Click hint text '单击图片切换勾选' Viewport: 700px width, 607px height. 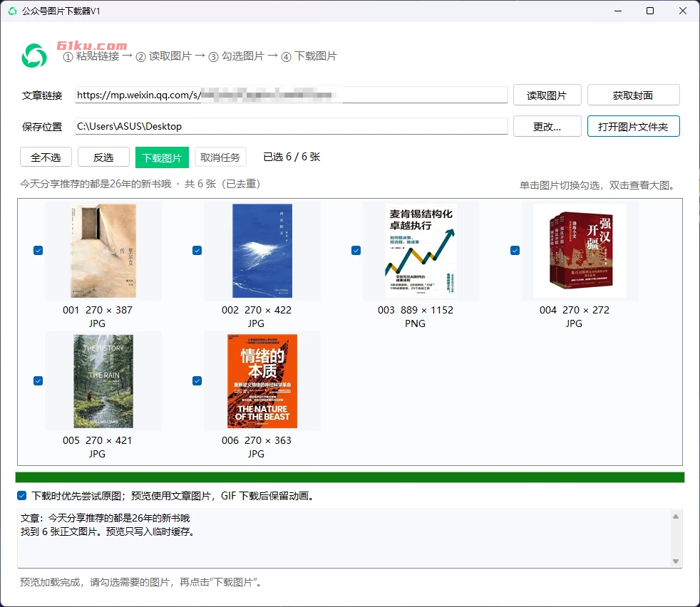[x=560, y=185]
